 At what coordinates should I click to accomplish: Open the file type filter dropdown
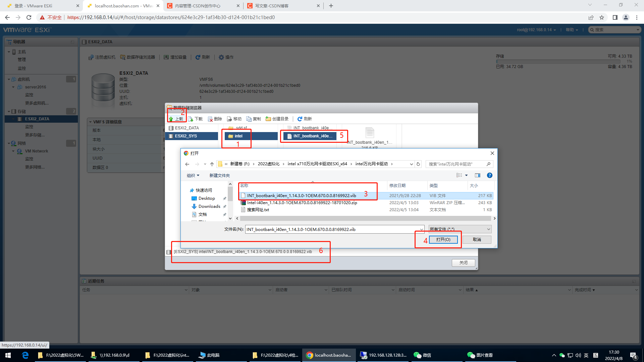pyautogui.click(x=460, y=229)
